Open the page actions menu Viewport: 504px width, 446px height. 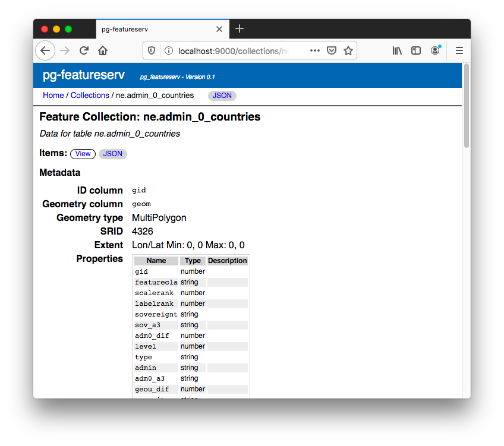point(314,50)
